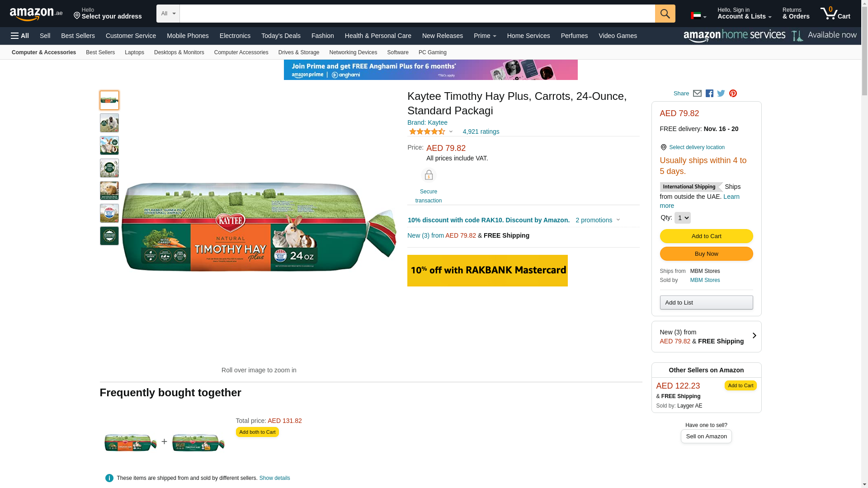
Task: Click the Amazon.ae logo
Action: pyautogui.click(x=36, y=14)
